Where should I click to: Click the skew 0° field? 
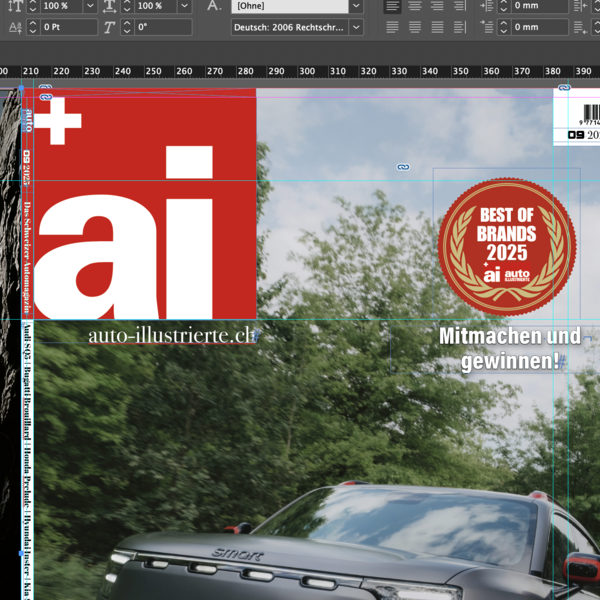(x=163, y=27)
